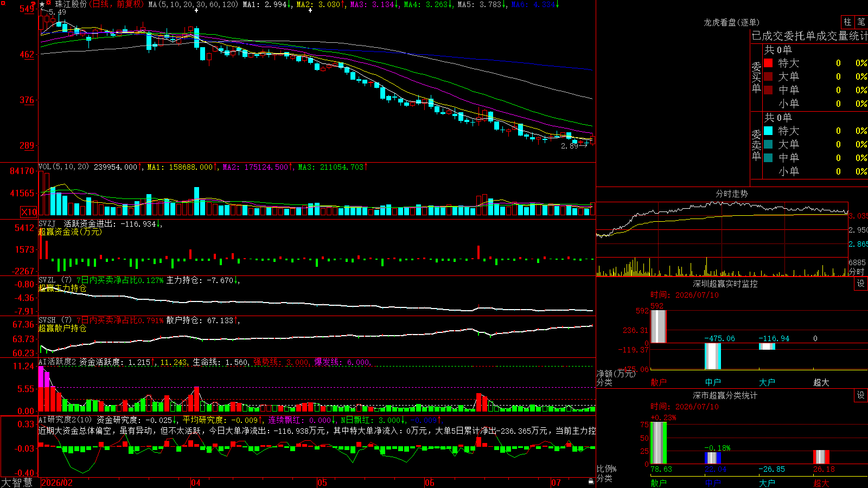Viewport: 868px width, 488px height.
Task: Click the lock icon at bottom of main chart
Action: click(x=591, y=481)
